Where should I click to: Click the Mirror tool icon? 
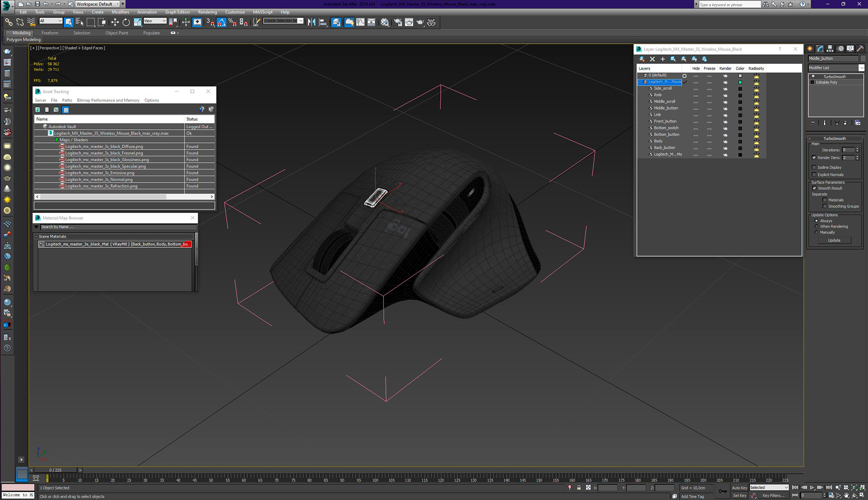(x=311, y=22)
